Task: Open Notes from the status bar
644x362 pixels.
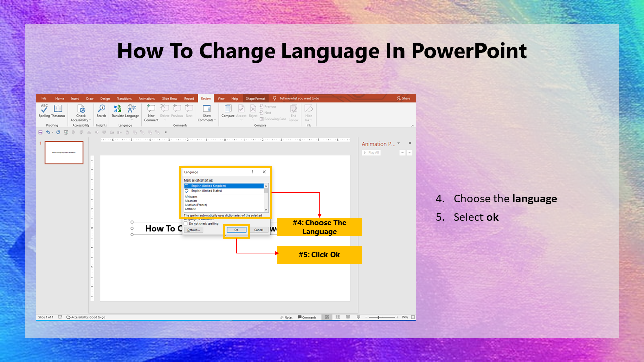Action: coord(286,317)
